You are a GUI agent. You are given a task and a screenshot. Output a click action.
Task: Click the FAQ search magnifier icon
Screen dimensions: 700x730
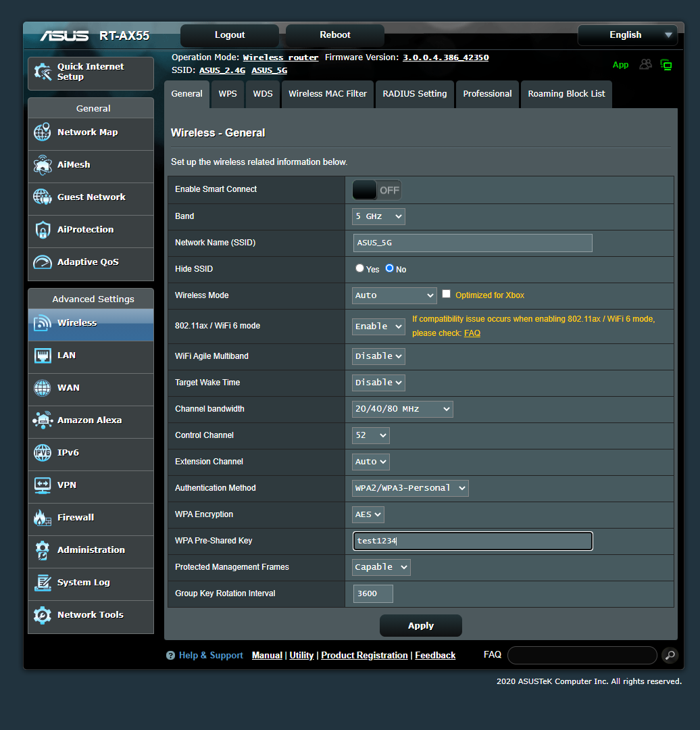click(x=670, y=655)
